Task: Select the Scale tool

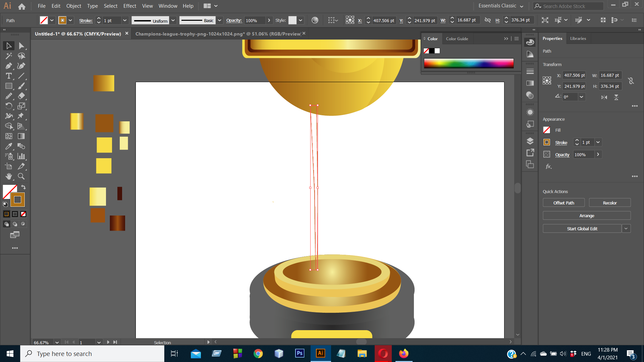Action: [x=21, y=106]
